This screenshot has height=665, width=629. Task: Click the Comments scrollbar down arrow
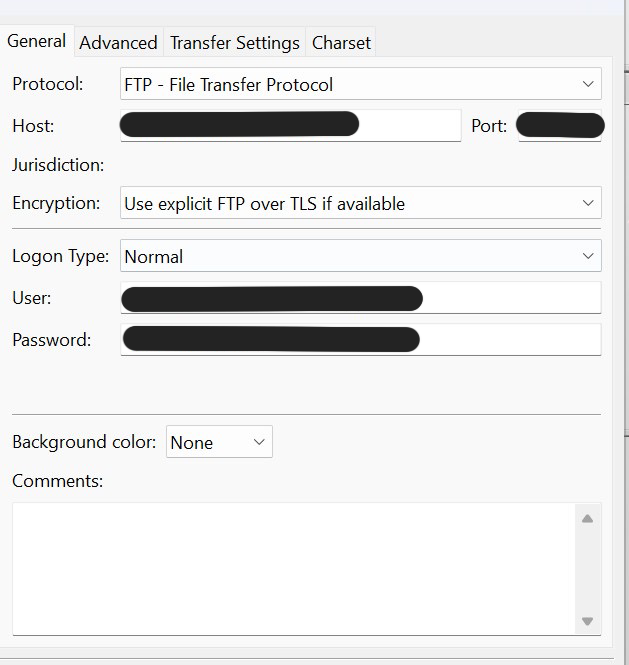tap(587, 621)
